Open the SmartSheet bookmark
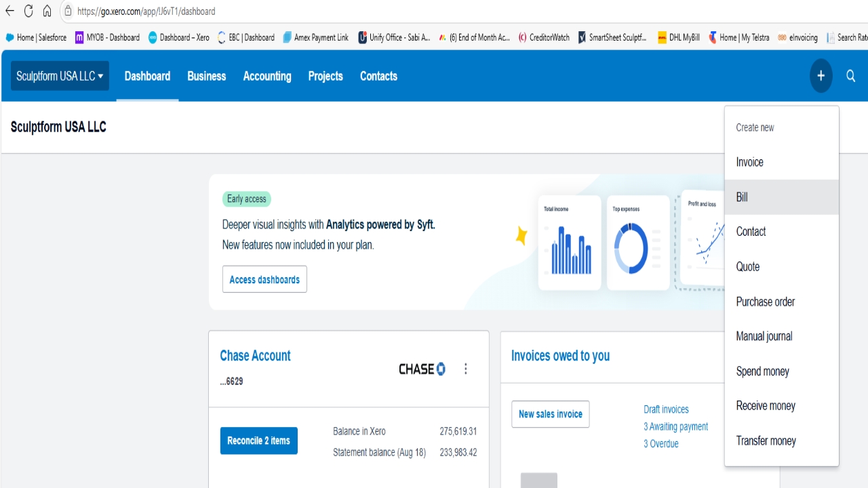This screenshot has height=488, width=868. pos(612,37)
